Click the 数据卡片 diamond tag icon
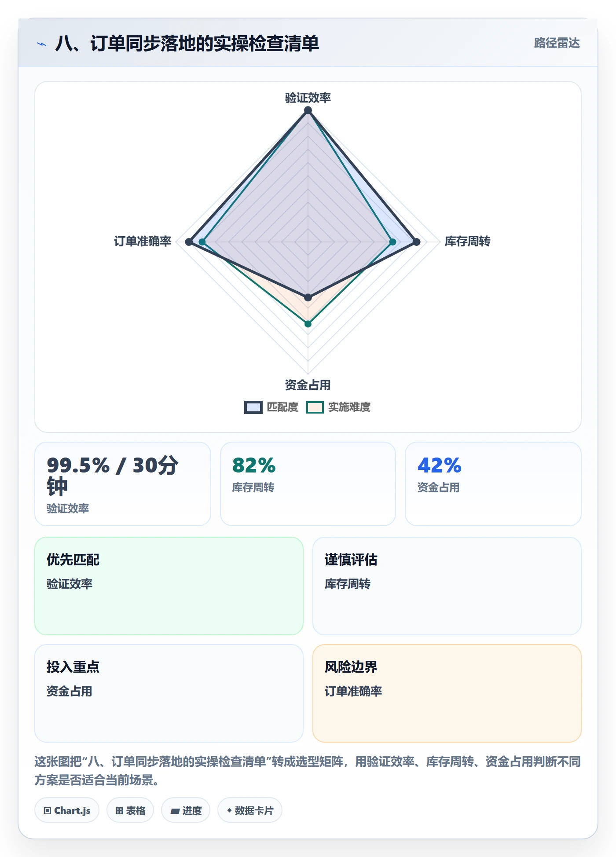Image resolution: width=616 pixels, height=857 pixels. (229, 810)
